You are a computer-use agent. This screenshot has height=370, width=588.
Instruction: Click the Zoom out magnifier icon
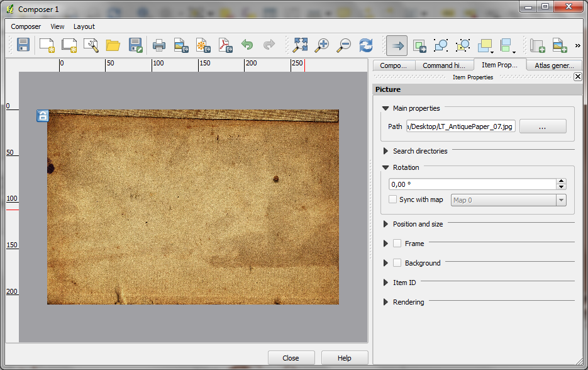[344, 45]
